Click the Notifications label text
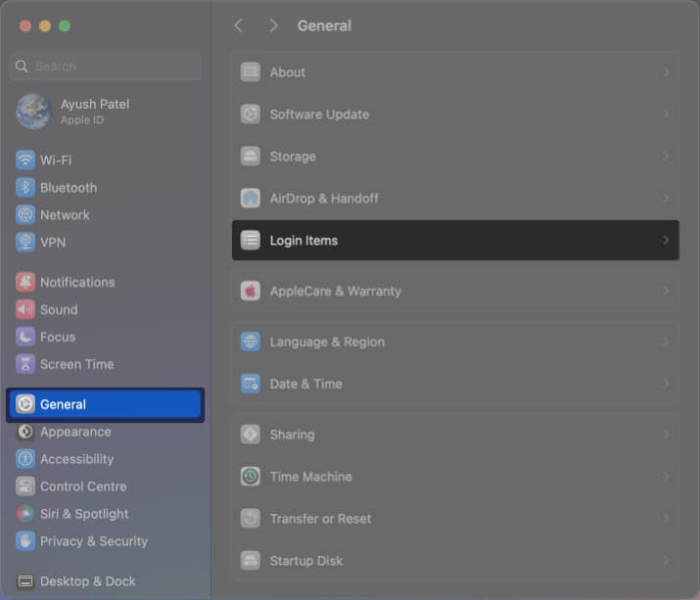 coord(77,282)
